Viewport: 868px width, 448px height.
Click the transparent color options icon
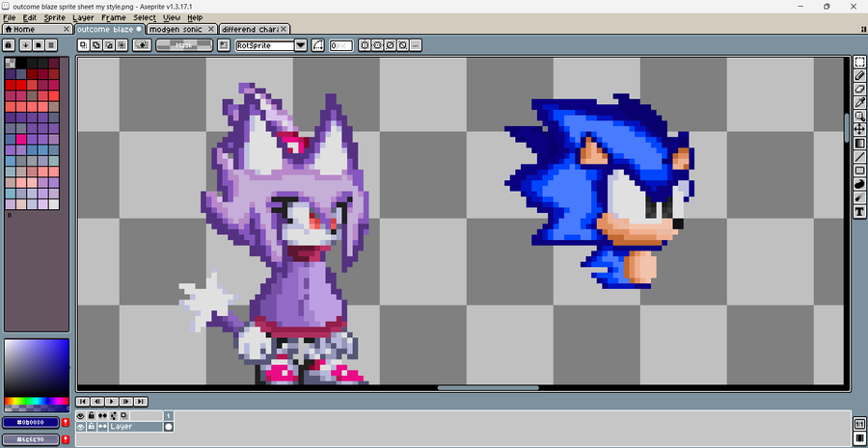[143, 45]
